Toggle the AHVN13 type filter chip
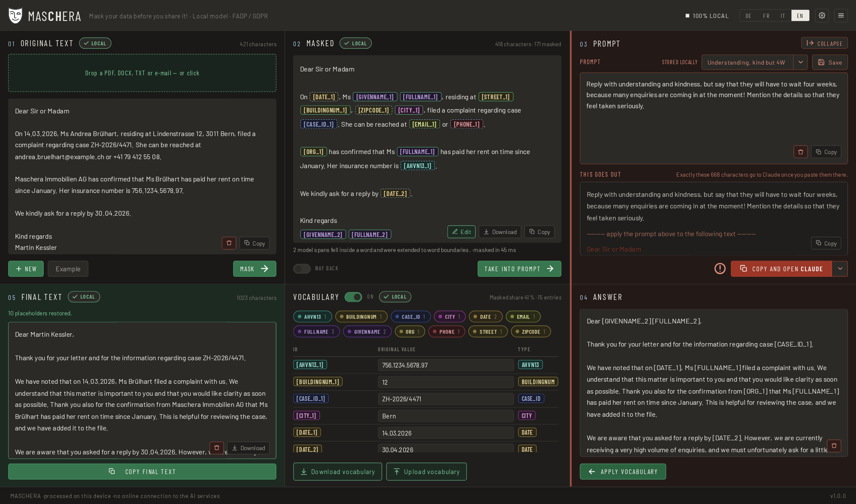 pos(312,317)
